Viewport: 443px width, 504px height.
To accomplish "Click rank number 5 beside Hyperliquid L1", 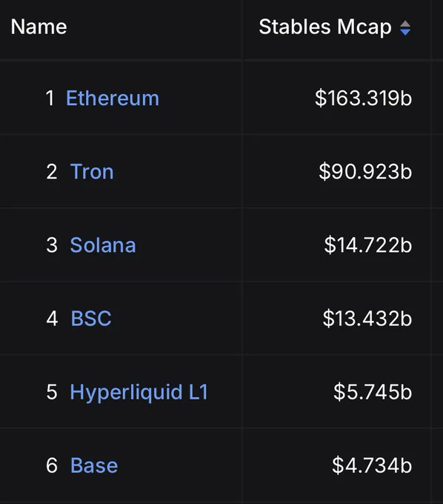I will [x=52, y=392].
